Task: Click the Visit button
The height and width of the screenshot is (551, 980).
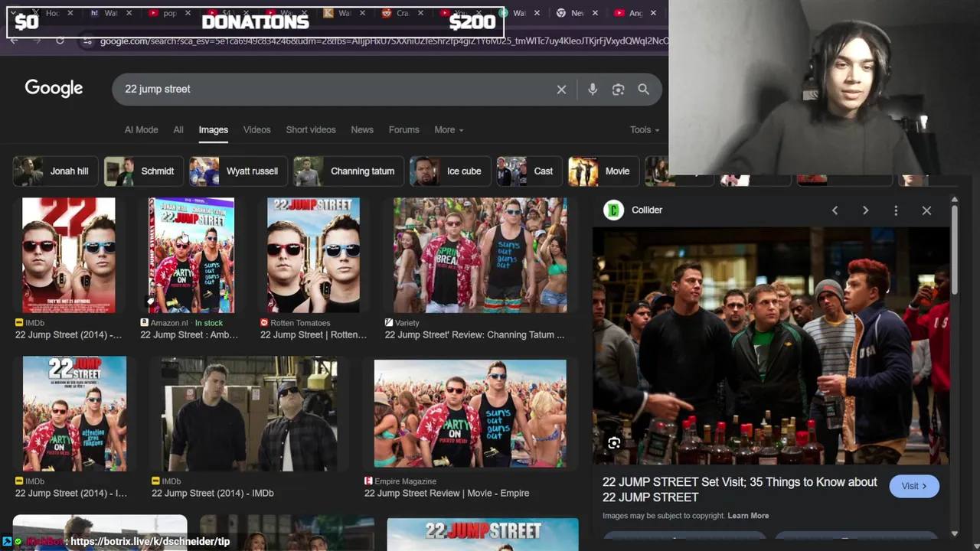Action: click(x=913, y=486)
